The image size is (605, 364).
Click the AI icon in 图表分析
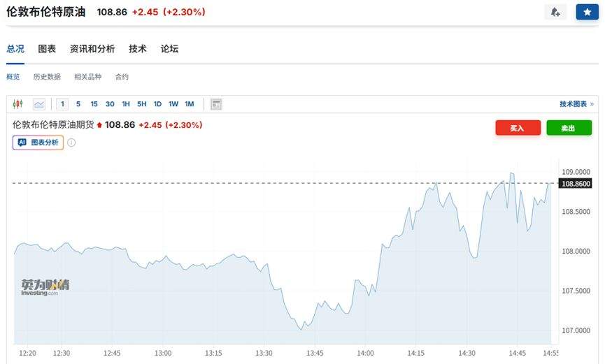[22, 142]
